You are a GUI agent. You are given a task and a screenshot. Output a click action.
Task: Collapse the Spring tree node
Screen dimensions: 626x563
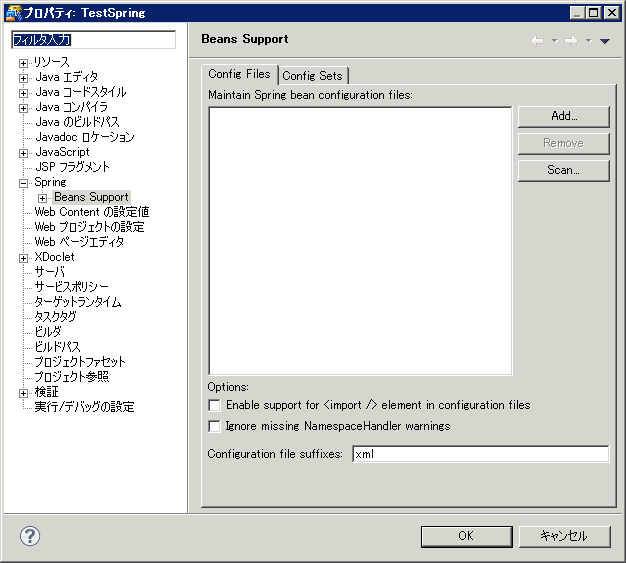[24, 183]
